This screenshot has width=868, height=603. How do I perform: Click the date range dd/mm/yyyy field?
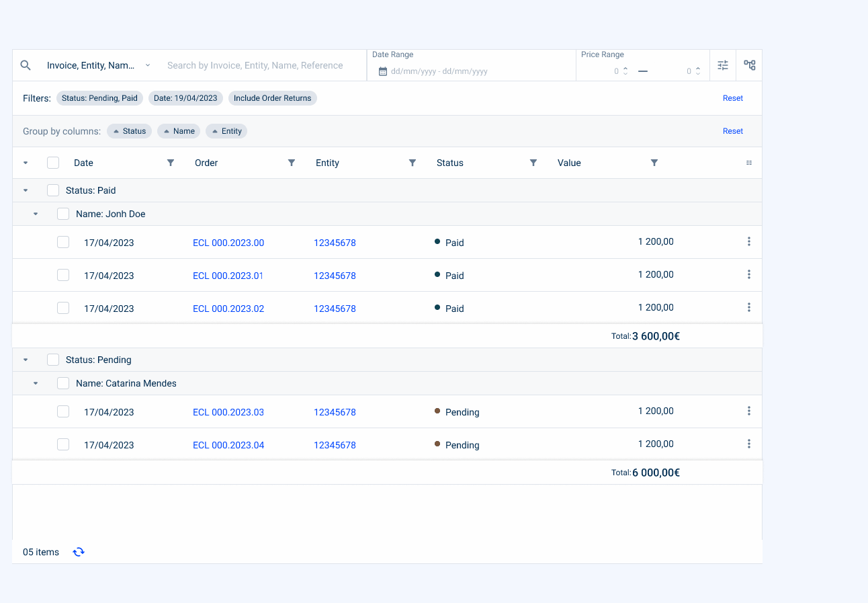439,71
